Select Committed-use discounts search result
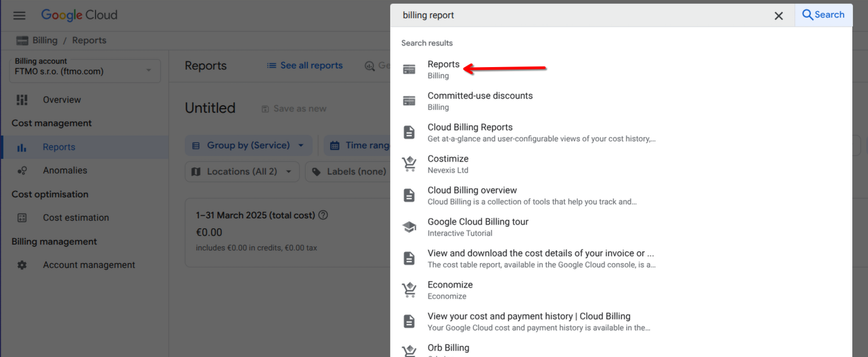 pos(480,101)
